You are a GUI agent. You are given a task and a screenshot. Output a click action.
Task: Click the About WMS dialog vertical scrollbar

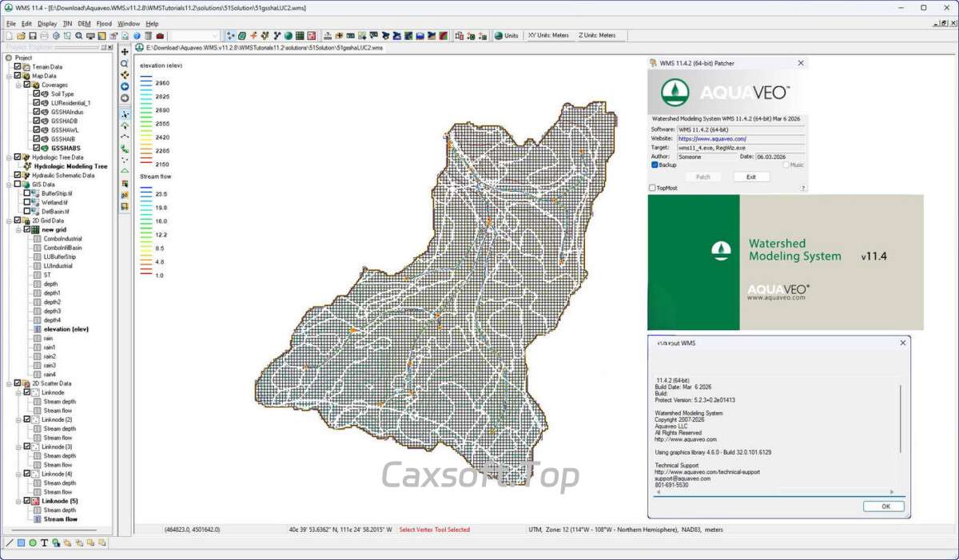click(901, 423)
